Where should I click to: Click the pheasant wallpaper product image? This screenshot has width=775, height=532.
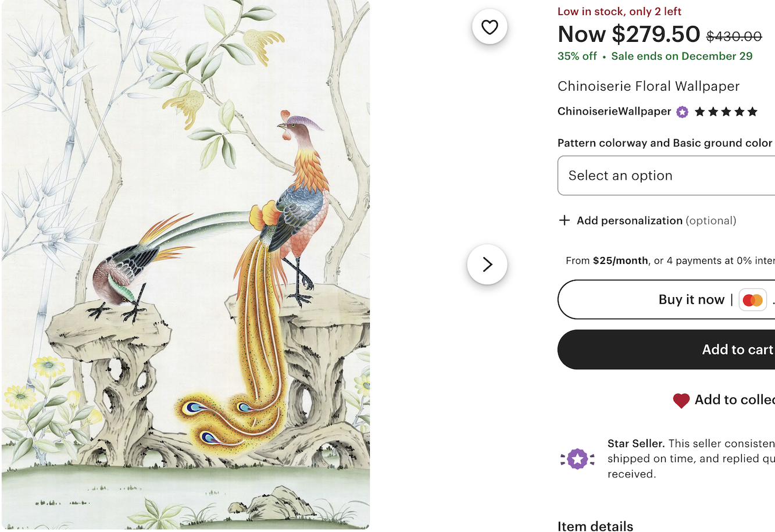[186, 265]
